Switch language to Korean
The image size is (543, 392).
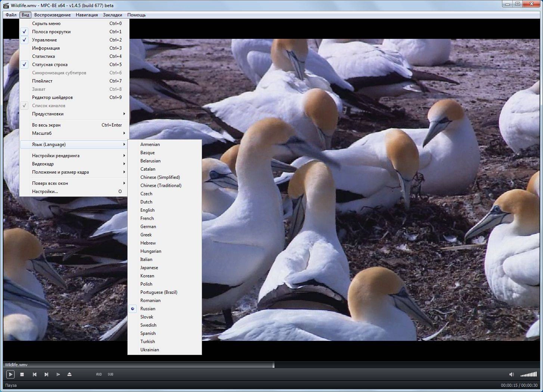[x=164, y=276]
